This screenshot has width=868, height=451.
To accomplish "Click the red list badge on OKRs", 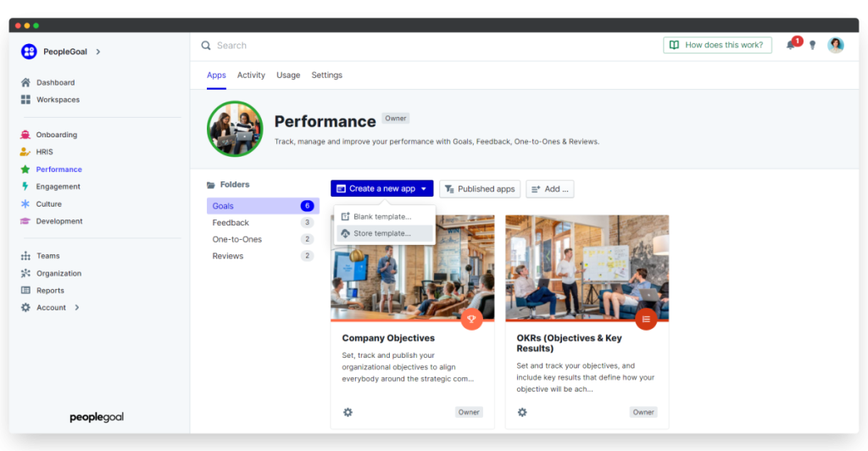I will pos(646,319).
